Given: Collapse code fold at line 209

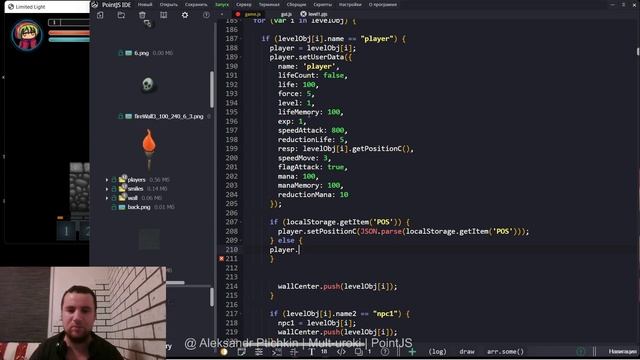Looking at the screenshot, I should click(240, 240).
